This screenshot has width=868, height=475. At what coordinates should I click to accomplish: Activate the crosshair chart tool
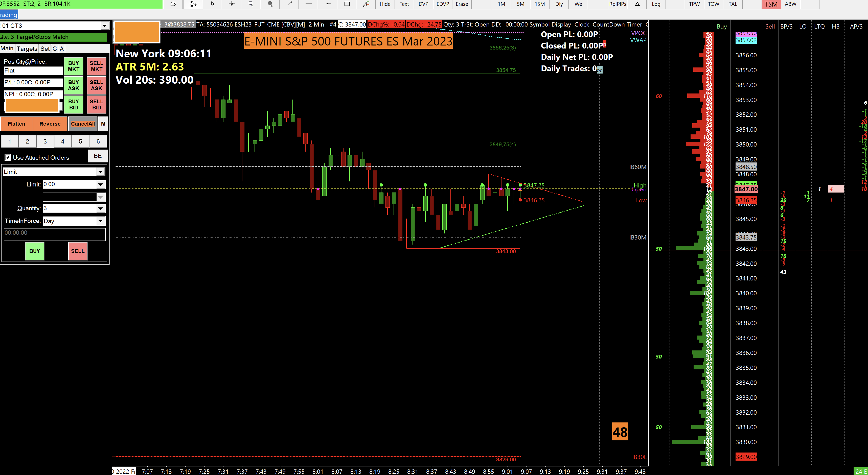(x=232, y=4)
